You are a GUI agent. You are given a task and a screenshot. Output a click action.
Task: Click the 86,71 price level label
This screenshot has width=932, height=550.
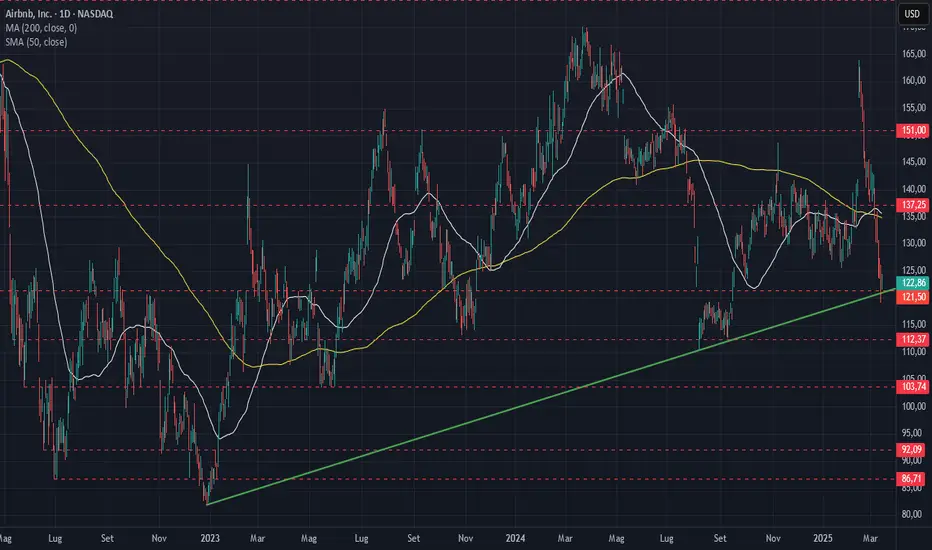point(912,479)
